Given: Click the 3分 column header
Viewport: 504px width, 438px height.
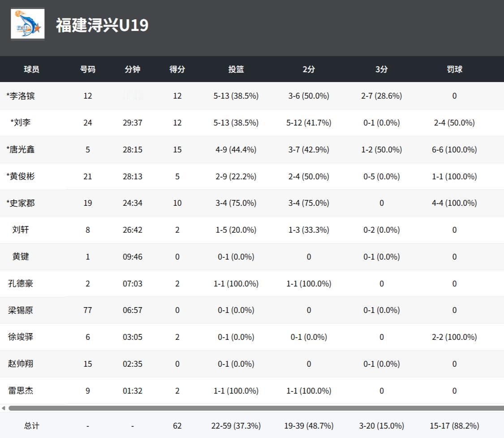Looking at the screenshot, I should pos(382,69).
